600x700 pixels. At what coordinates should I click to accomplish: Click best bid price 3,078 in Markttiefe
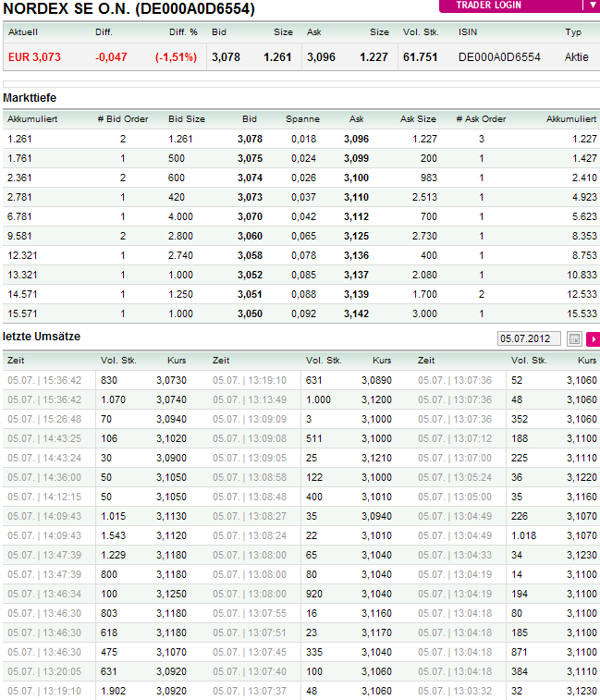tap(250, 139)
